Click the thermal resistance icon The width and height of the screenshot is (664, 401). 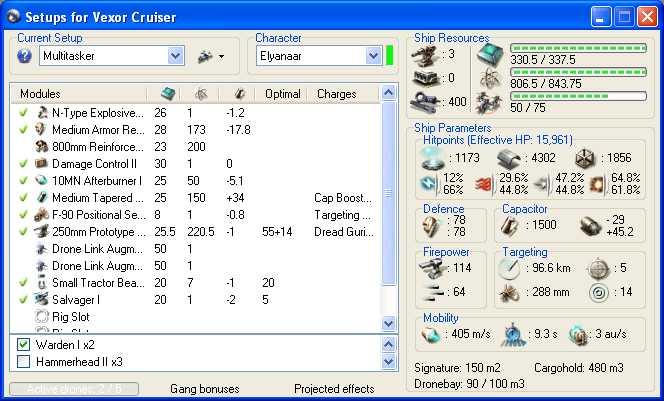483,185
